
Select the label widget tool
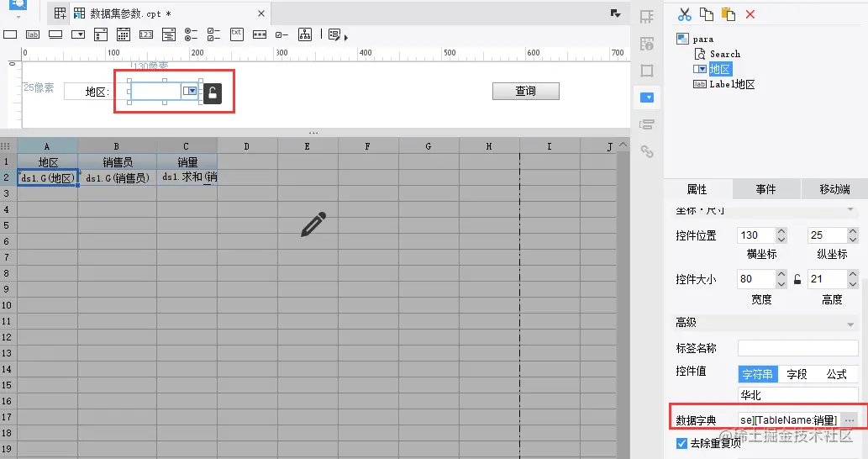[x=33, y=34]
